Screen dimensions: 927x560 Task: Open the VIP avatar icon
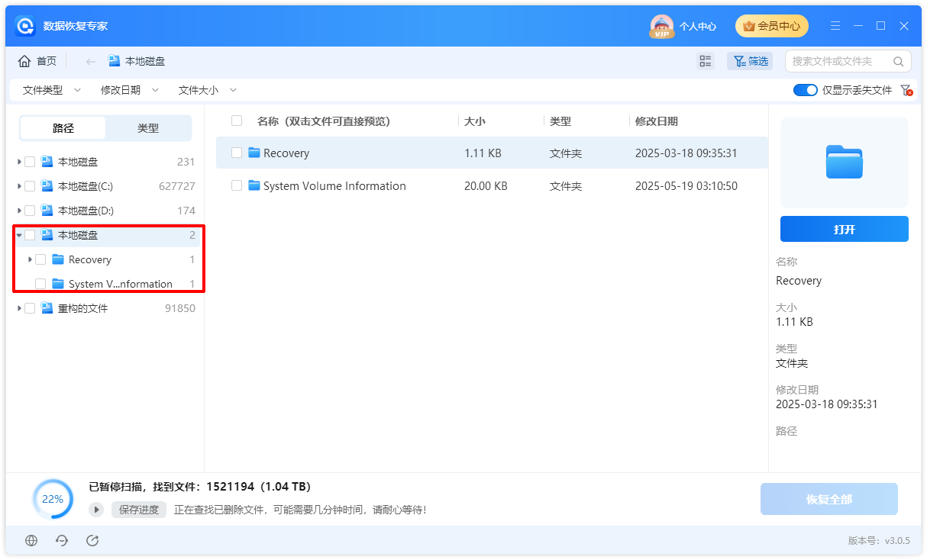(661, 26)
